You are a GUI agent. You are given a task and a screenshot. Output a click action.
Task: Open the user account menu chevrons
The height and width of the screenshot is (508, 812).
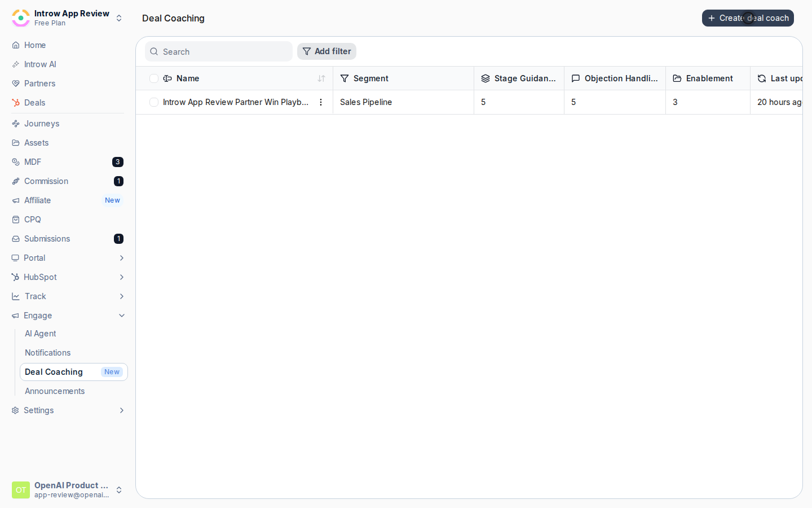tap(119, 490)
